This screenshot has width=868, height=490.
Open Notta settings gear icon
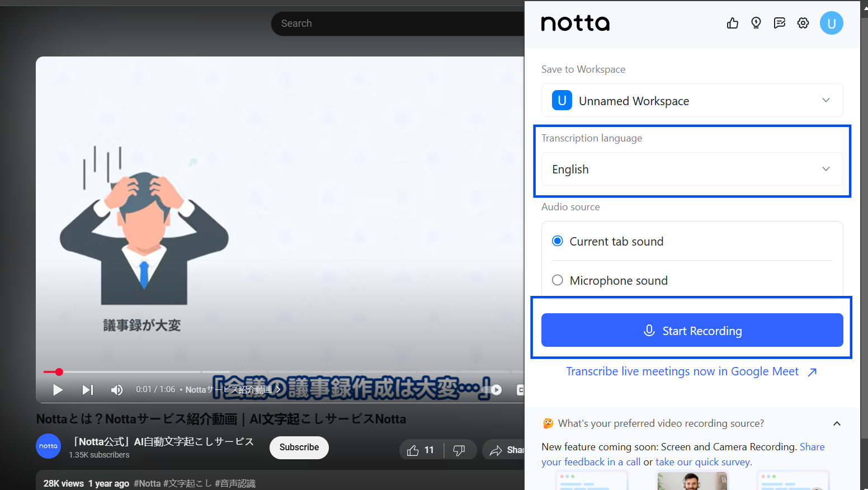tap(803, 23)
